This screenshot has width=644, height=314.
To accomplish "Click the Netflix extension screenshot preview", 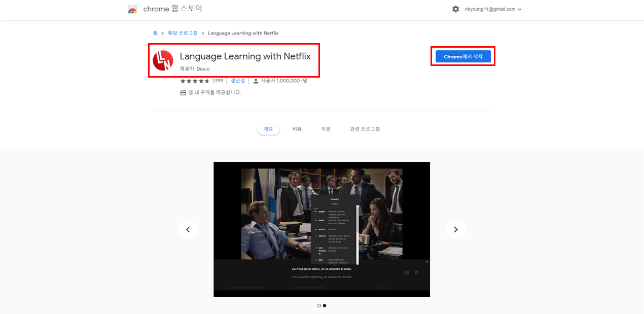I will coord(321,229).
